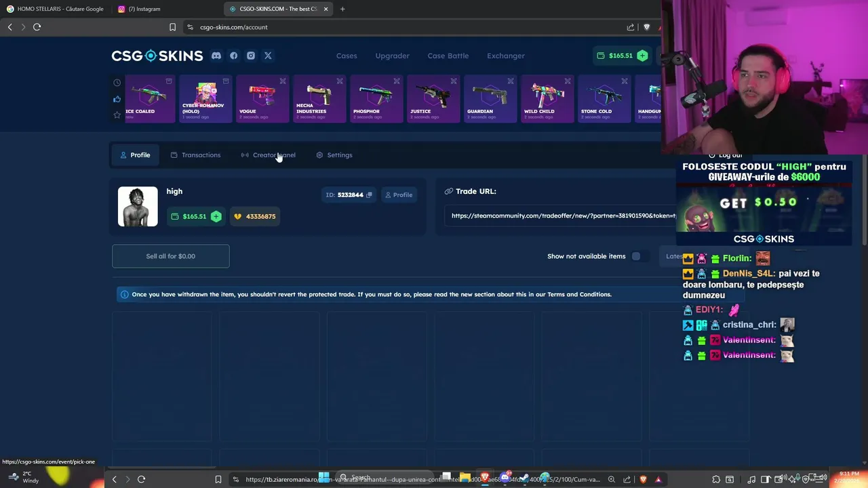Click header balance $165.51
Viewport: 868px width, 488px height.
point(616,56)
